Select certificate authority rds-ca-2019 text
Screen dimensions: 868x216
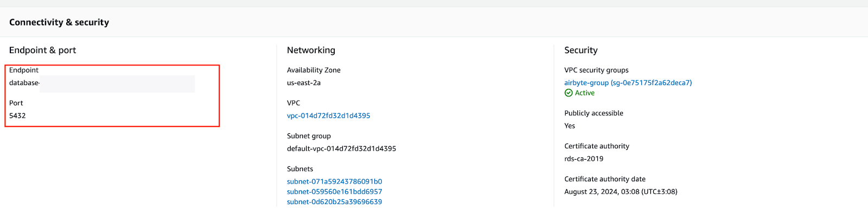(584, 159)
